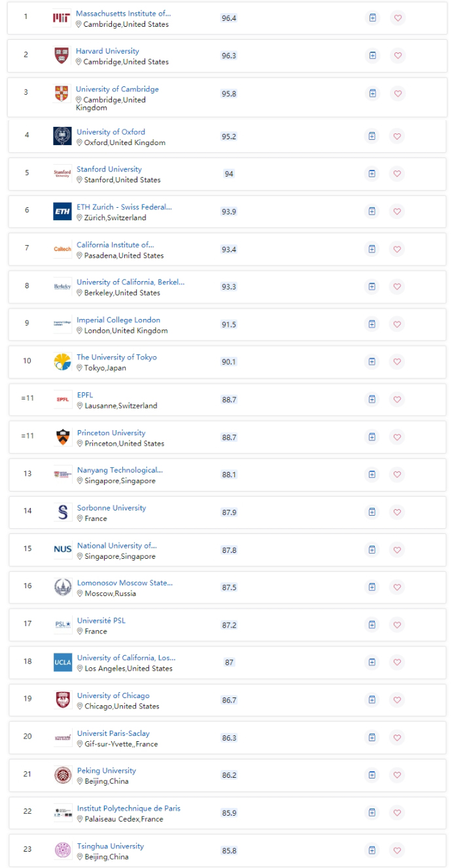Image resolution: width=452 pixels, height=868 pixels.
Task: Click the Tokyo,Japan location text
Action: pyautogui.click(x=105, y=368)
